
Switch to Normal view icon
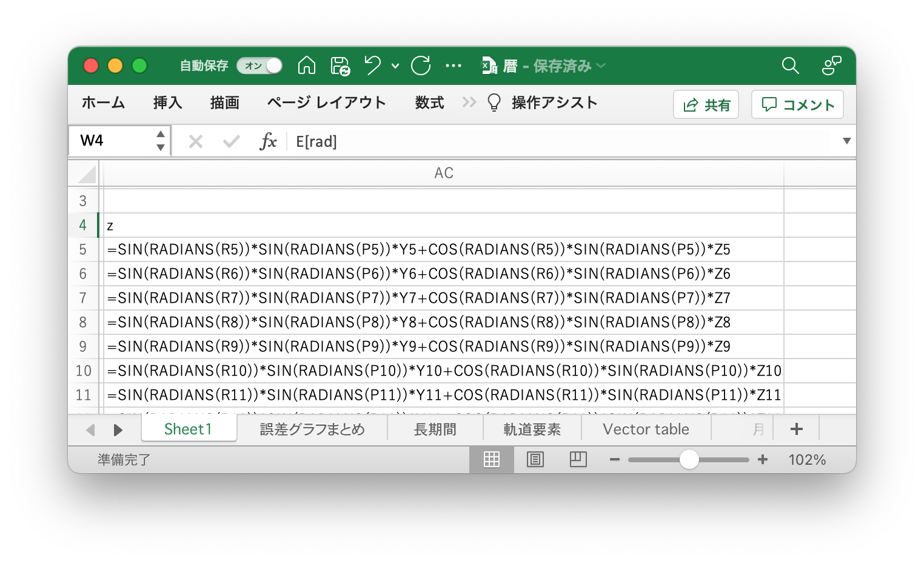[492, 460]
